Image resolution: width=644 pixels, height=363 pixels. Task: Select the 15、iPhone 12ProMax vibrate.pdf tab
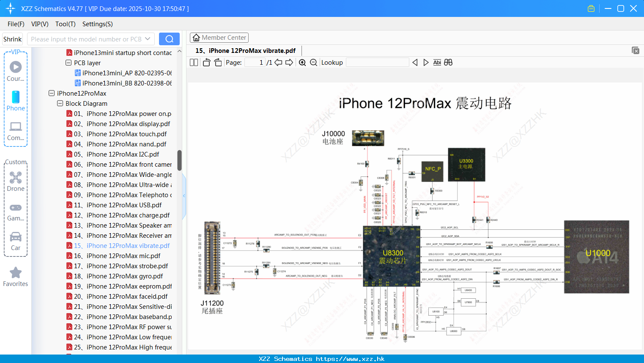(246, 51)
